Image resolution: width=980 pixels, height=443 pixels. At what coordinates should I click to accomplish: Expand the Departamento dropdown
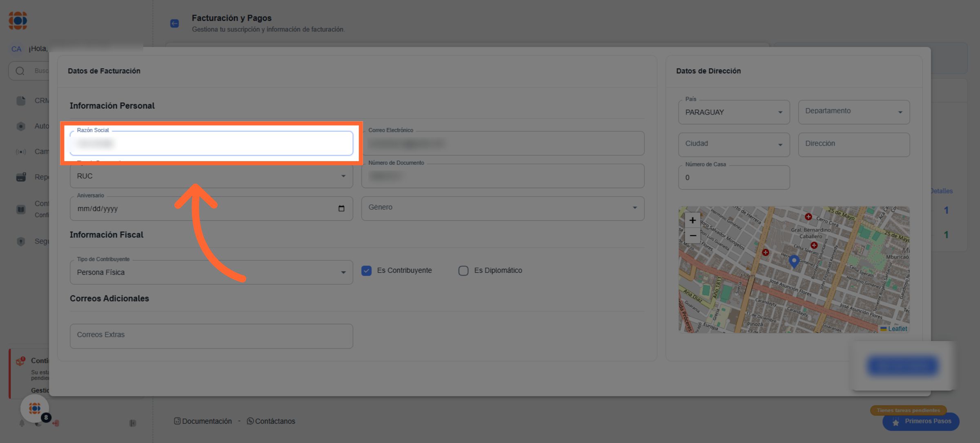tap(853, 112)
